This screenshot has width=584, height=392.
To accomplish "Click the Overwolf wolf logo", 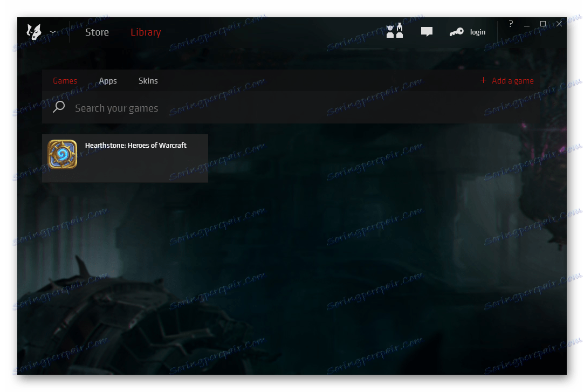I will 34,32.
